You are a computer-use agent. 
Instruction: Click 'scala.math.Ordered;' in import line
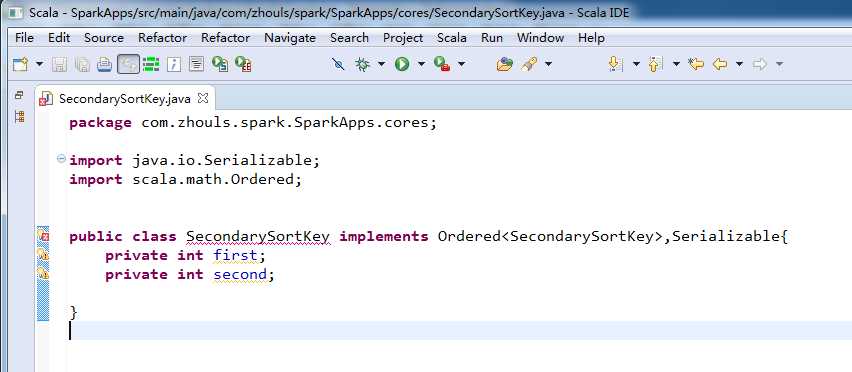pyautogui.click(x=217, y=180)
